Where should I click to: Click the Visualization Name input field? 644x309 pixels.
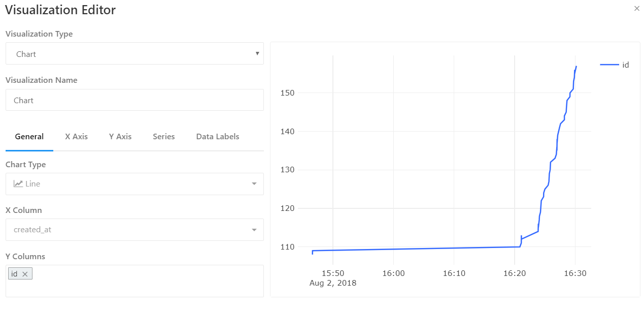[134, 100]
